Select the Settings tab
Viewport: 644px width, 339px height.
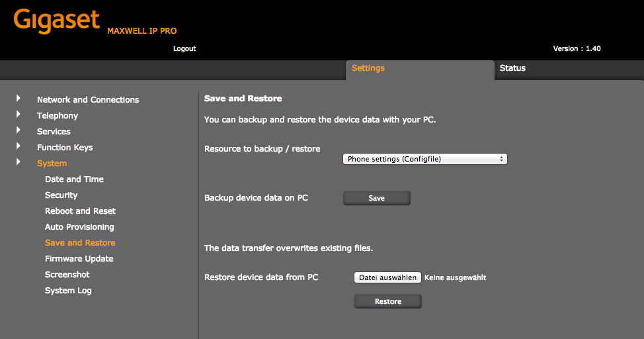pos(368,68)
